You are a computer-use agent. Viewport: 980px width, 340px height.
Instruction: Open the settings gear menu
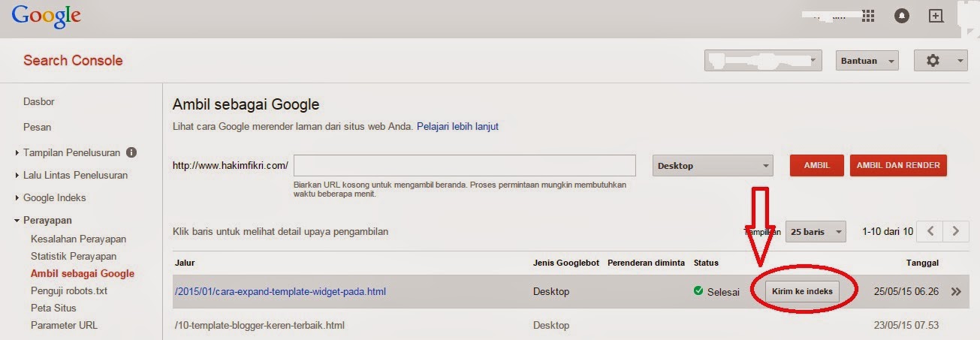pos(941,61)
